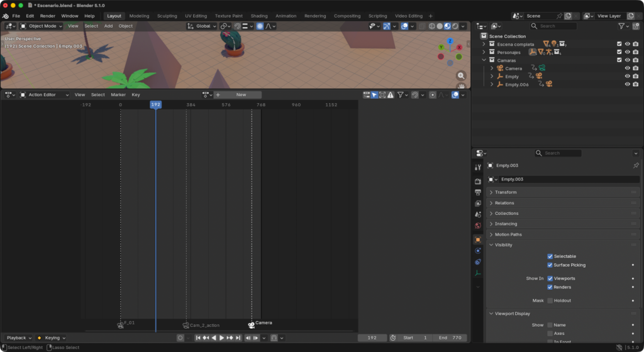Switch to wireframe viewport shading
Viewport: 644px width, 352px height.
[431, 26]
